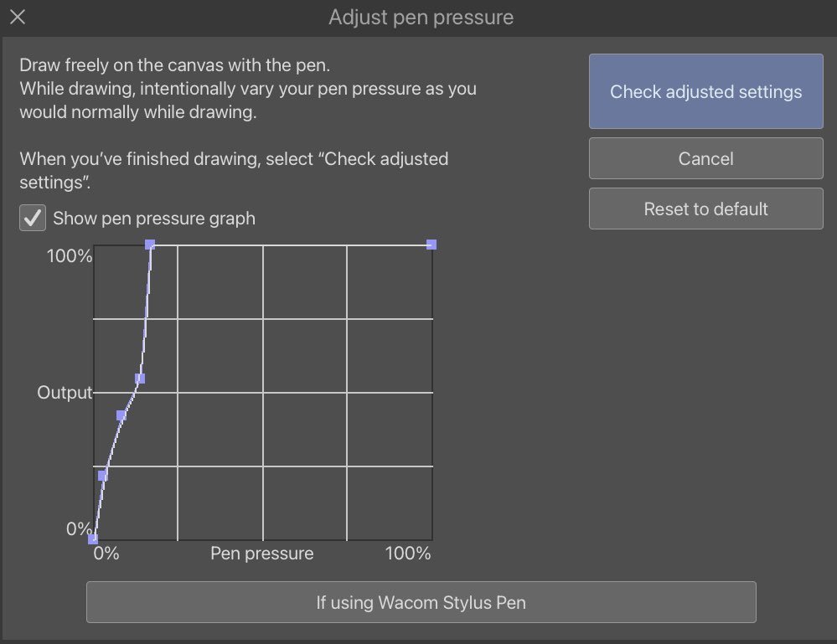Open If using Wacom Stylus Pen info
837x644 pixels.
pyautogui.click(x=421, y=602)
